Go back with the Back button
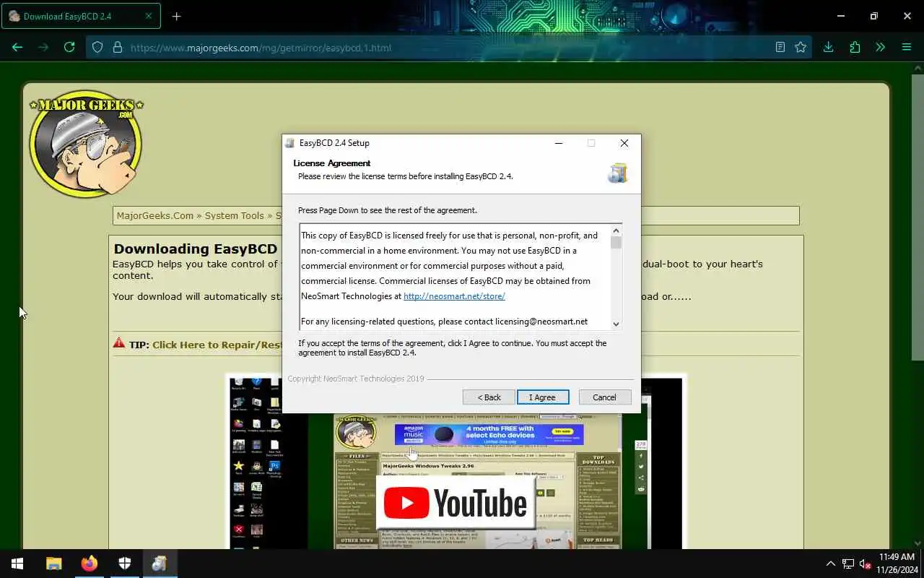The image size is (924, 578). tap(489, 397)
